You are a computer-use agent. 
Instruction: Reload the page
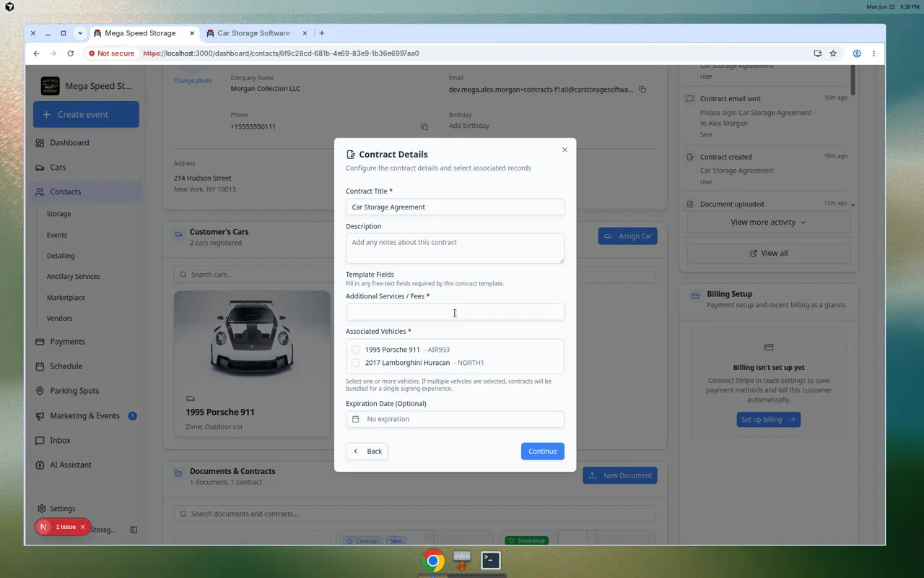pos(70,53)
